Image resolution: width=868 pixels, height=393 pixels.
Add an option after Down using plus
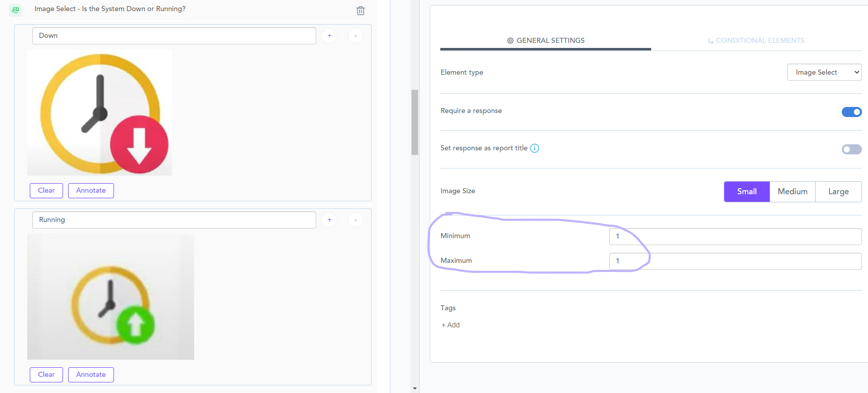(x=329, y=36)
